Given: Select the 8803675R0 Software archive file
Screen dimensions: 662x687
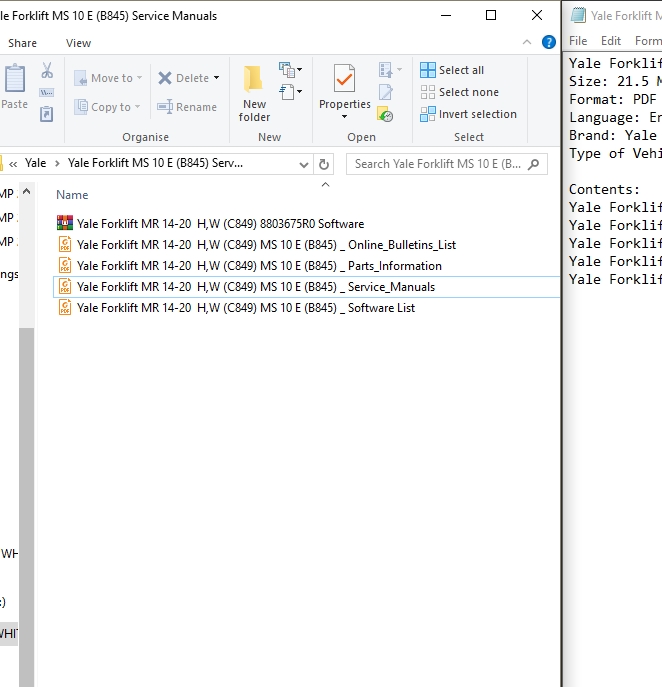Looking at the screenshot, I should coord(220,223).
